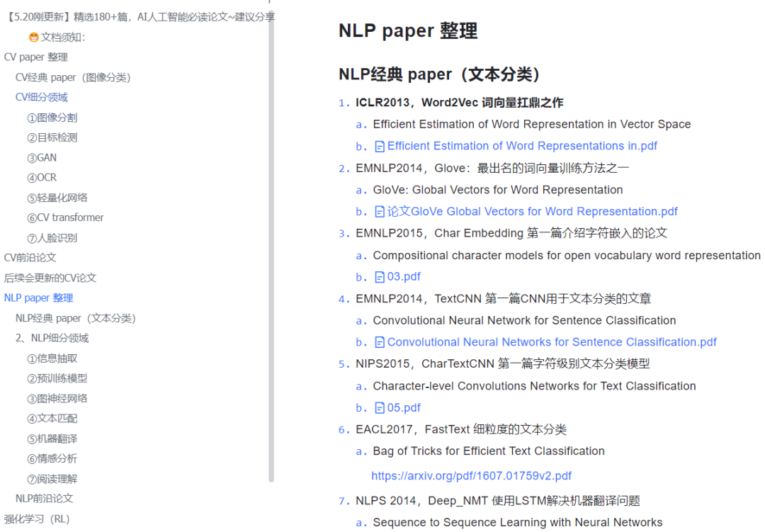Click the file icon of Convolutional Neural Networks pdf
Screen dimensions: 765x532
(x=380, y=343)
